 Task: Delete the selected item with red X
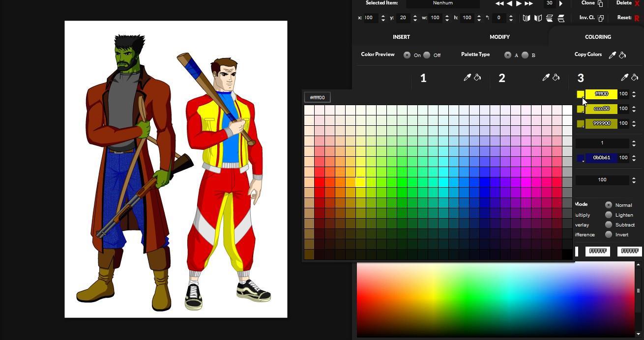tap(637, 3)
